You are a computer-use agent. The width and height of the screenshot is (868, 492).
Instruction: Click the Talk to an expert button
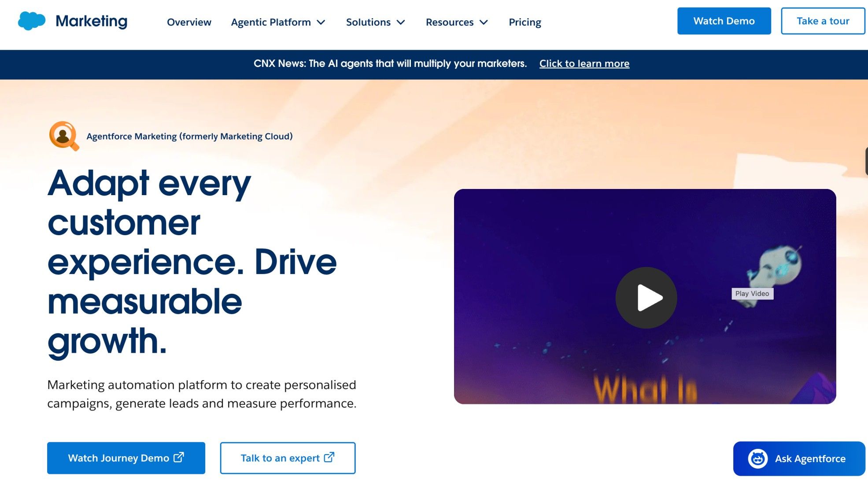[288, 458]
